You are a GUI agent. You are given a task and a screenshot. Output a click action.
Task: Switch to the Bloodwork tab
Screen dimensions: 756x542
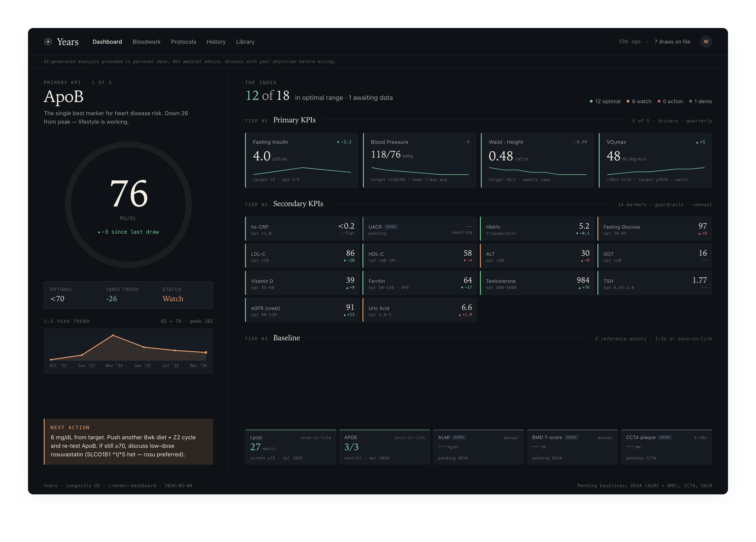click(x=146, y=42)
